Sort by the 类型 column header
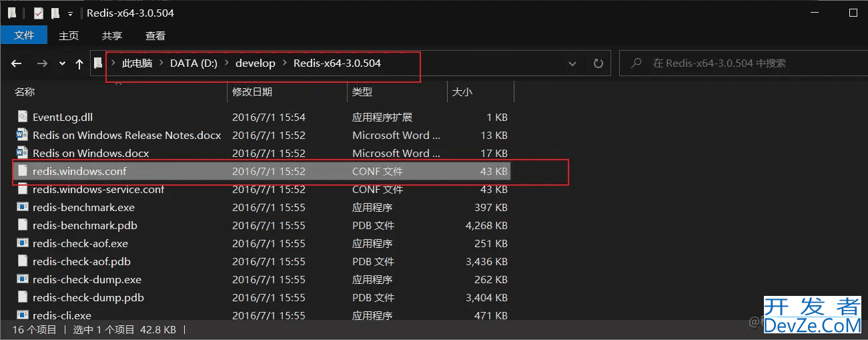 click(x=362, y=92)
